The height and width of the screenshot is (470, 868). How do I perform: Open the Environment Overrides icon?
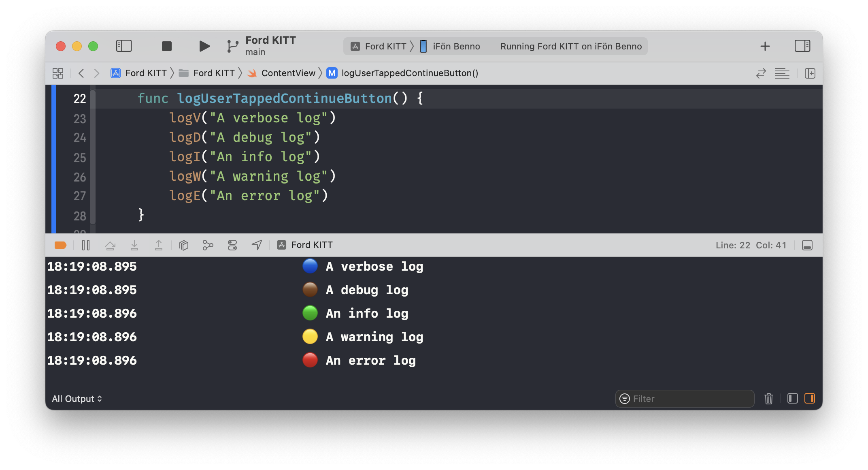click(232, 245)
